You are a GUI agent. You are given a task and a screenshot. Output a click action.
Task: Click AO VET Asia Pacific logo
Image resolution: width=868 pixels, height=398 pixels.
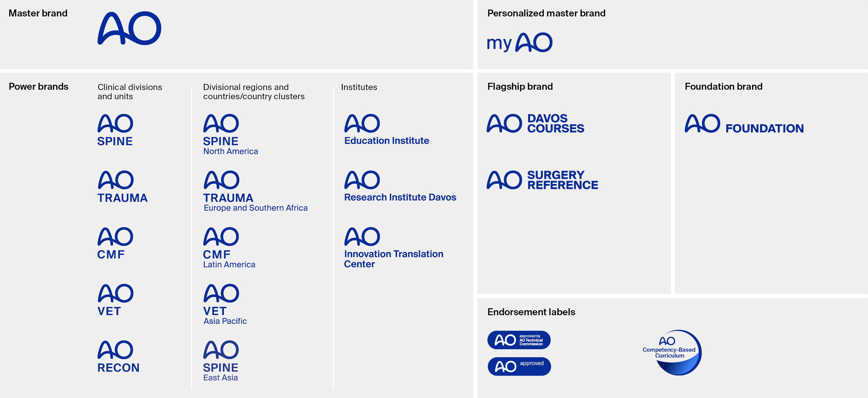[x=225, y=304]
